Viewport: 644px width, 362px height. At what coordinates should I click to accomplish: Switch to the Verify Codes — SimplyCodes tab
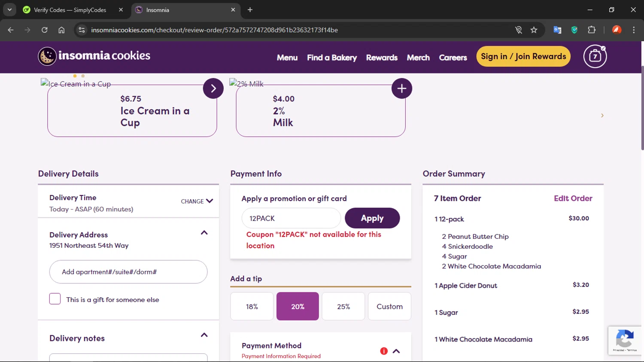tap(73, 9)
